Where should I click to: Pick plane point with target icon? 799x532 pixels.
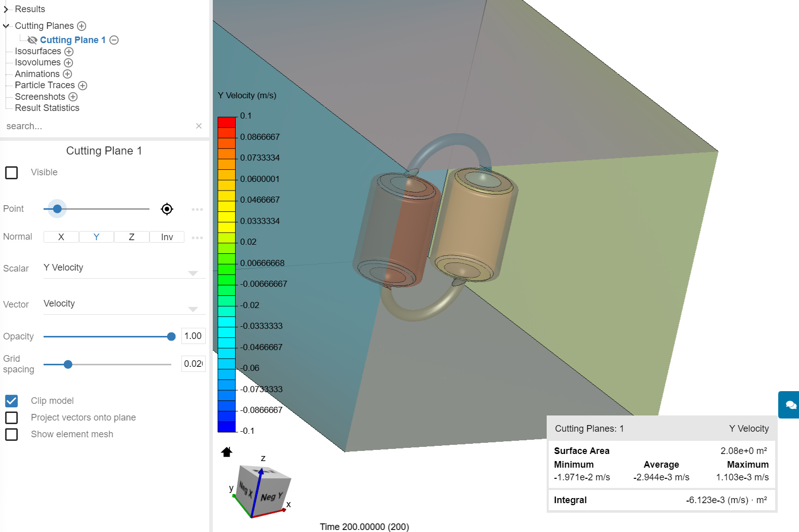pos(167,209)
